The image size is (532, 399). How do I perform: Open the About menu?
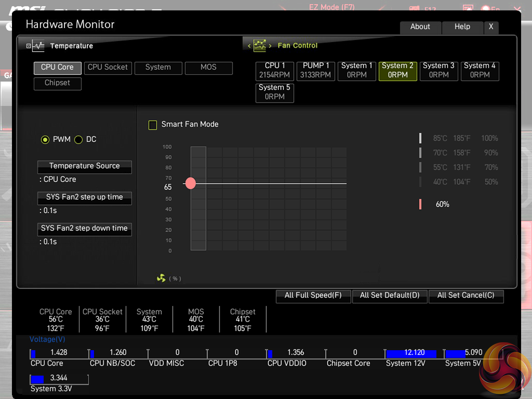[420, 27]
